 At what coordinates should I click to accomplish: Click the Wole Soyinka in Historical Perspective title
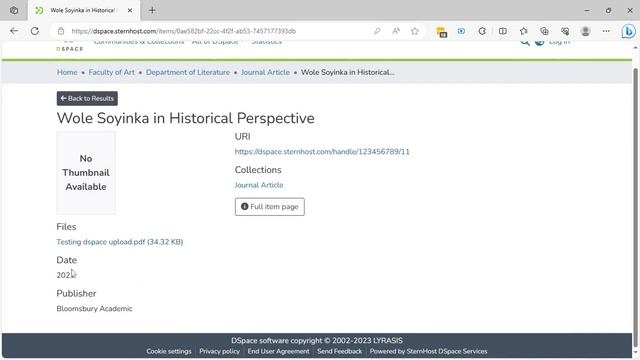pyautogui.click(x=186, y=118)
